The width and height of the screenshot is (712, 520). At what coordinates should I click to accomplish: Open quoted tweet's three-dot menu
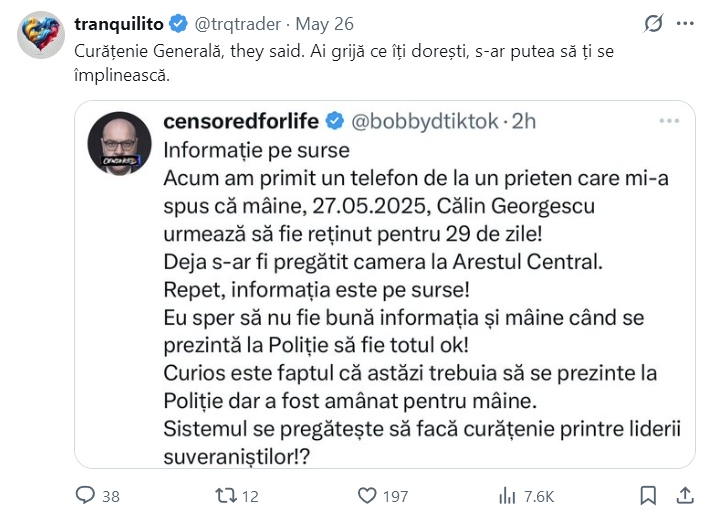[669, 121]
